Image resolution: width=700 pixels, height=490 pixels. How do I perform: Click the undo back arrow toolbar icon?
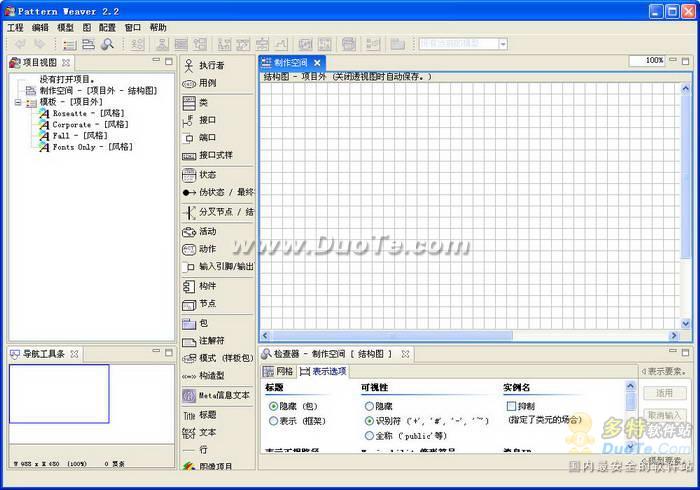(x=20, y=44)
